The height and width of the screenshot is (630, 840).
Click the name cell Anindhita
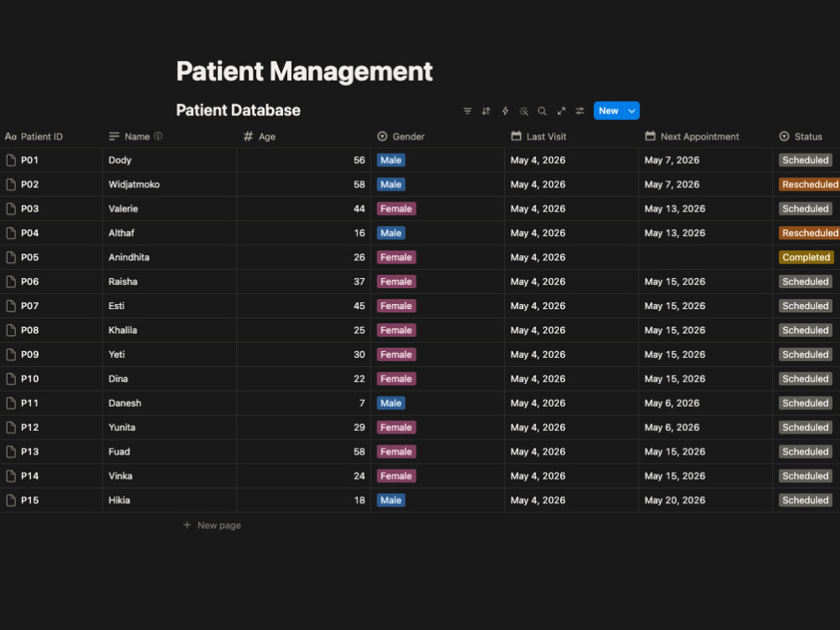[x=170, y=257]
